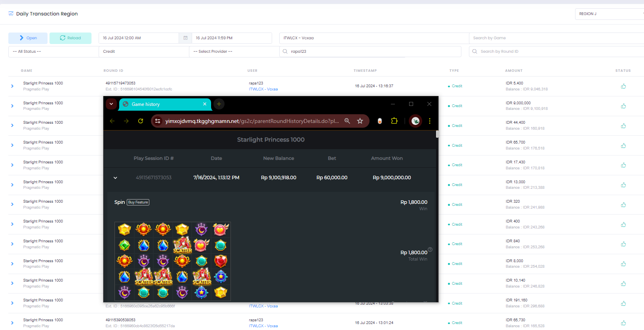This screenshot has height=330, width=644.
Task: Click the Search by Round ID field
Action: tap(556, 52)
